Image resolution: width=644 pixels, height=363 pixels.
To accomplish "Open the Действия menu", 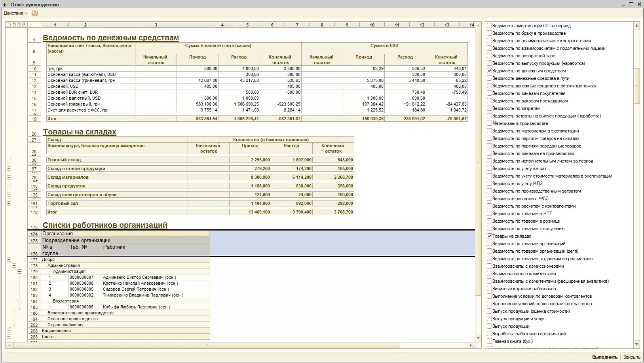I will coord(15,13).
